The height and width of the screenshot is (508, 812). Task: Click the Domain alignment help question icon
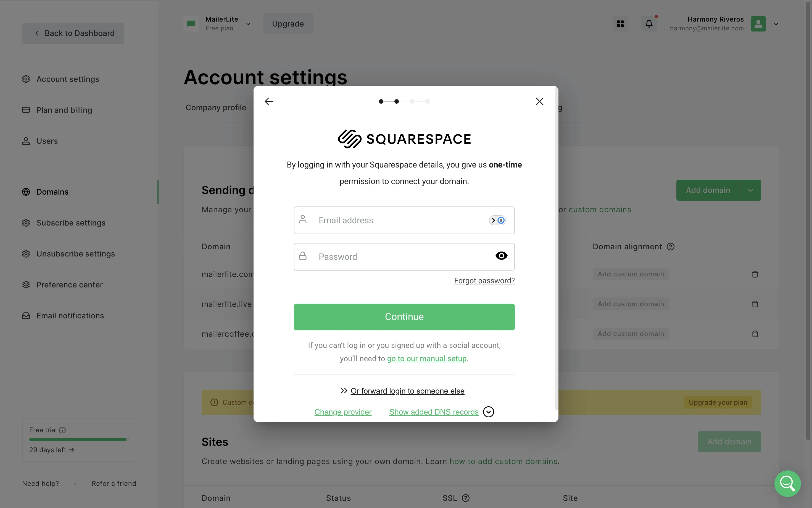coord(671,247)
